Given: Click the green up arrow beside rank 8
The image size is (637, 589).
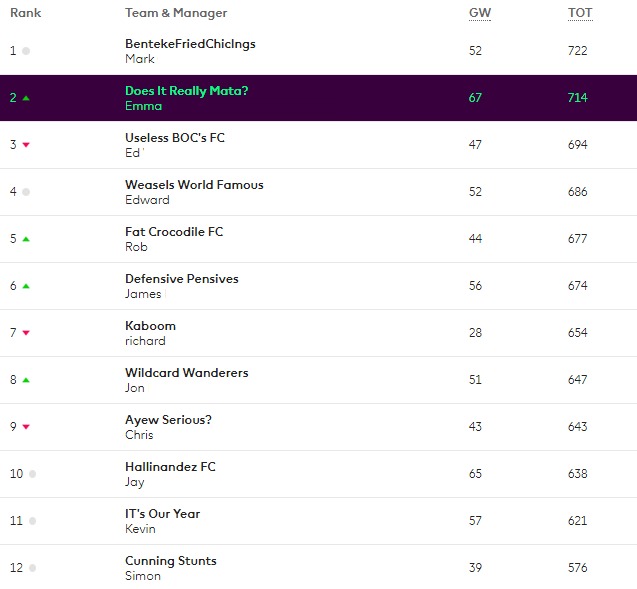Looking at the screenshot, I should point(26,380).
